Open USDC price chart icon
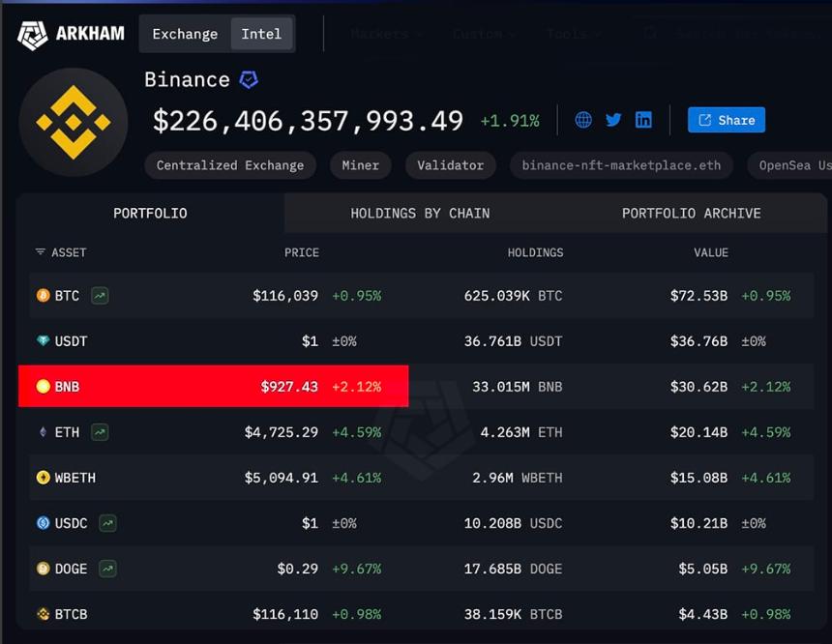This screenshot has height=644, width=832. click(x=107, y=523)
